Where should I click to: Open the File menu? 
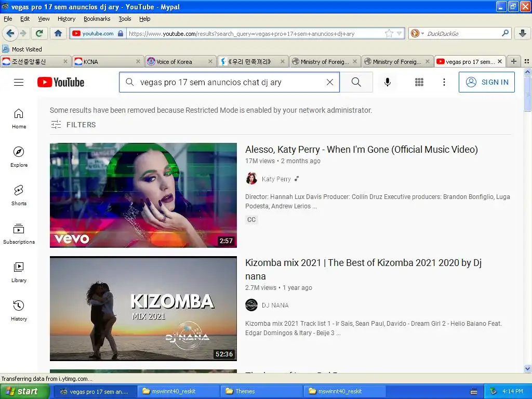8,19
